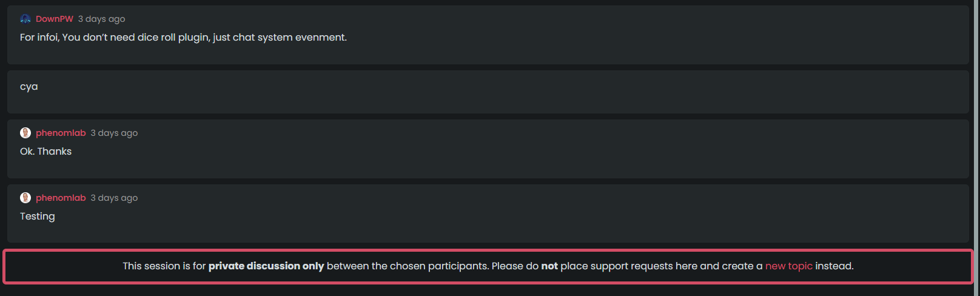Click the bold "private discussion only" text
The image size is (980, 296).
[266, 266]
